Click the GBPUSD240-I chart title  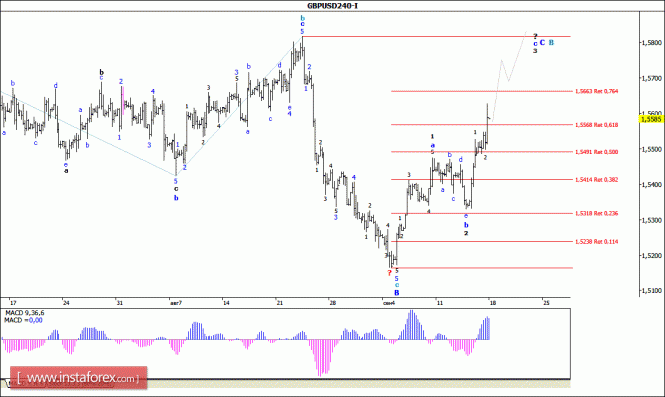(x=332, y=6)
